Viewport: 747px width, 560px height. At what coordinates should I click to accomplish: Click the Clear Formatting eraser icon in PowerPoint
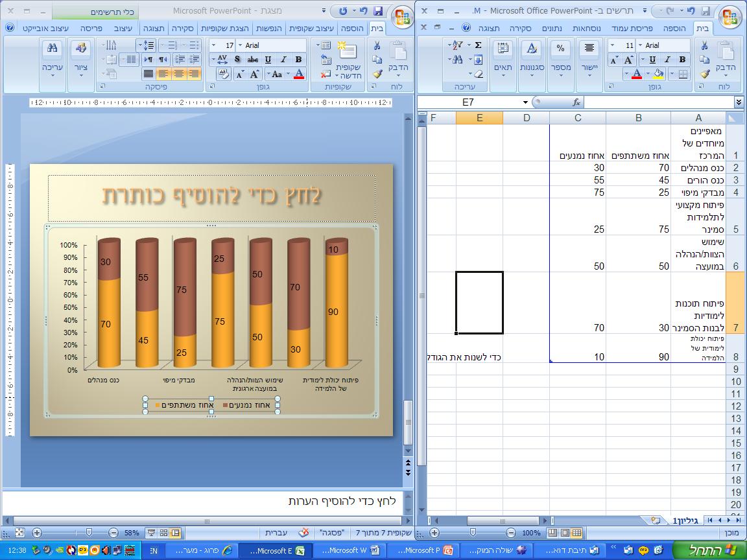(x=223, y=73)
